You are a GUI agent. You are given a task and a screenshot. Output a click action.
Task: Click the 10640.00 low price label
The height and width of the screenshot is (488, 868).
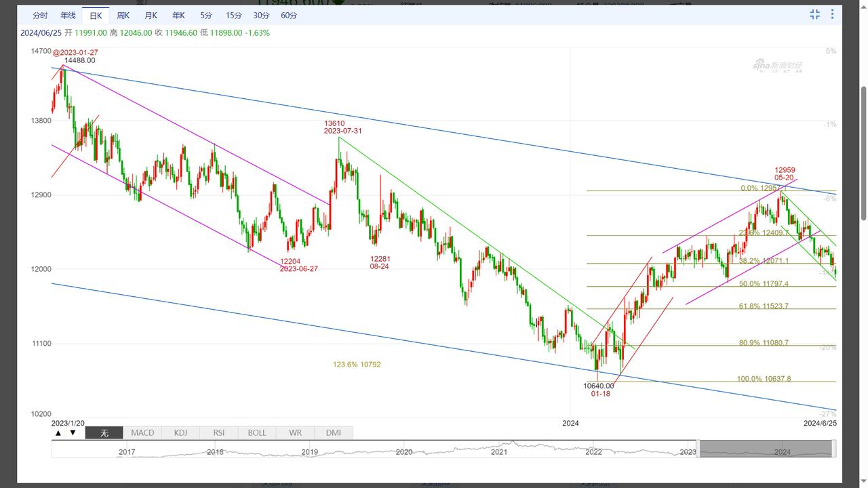(599, 386)
